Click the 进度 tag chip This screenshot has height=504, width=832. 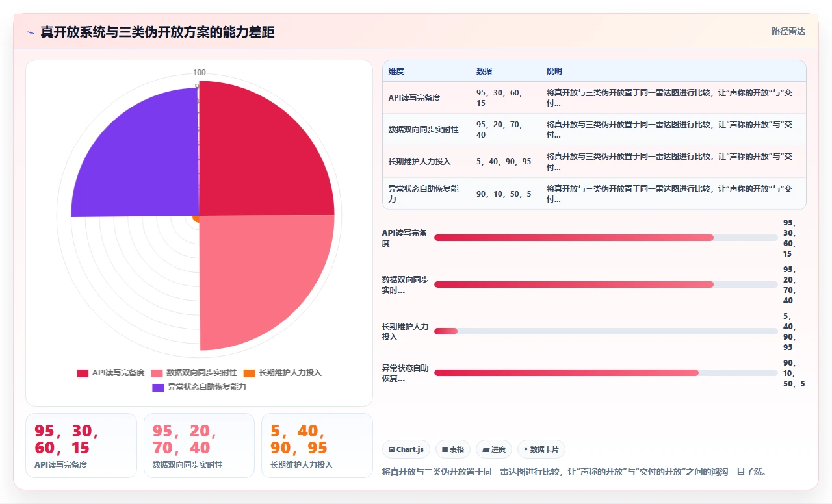click(x=494, y=449)
